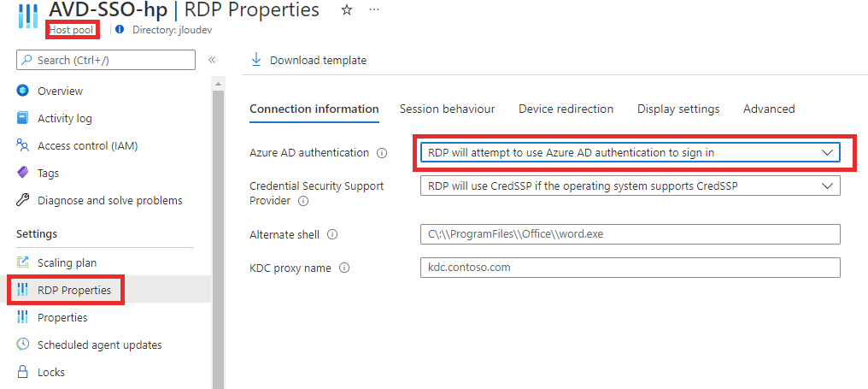Viewport: 868px width, 389px height.
Task: Switch to the Session behaviour tab
Action: [x=448, y=109]
